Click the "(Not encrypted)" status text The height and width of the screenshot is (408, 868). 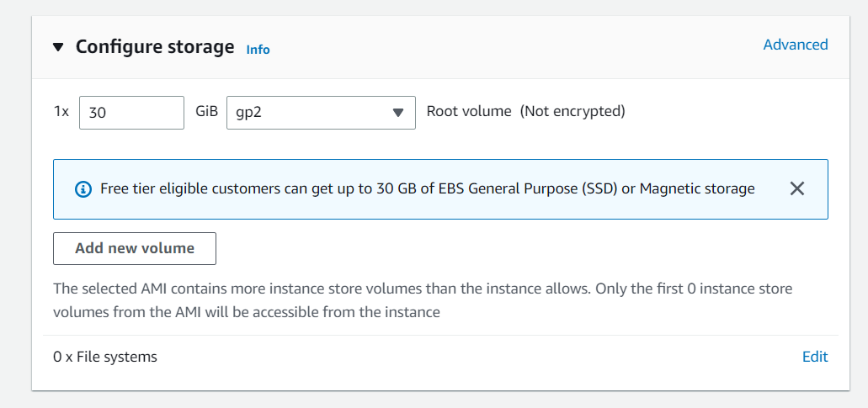point(572,111)
